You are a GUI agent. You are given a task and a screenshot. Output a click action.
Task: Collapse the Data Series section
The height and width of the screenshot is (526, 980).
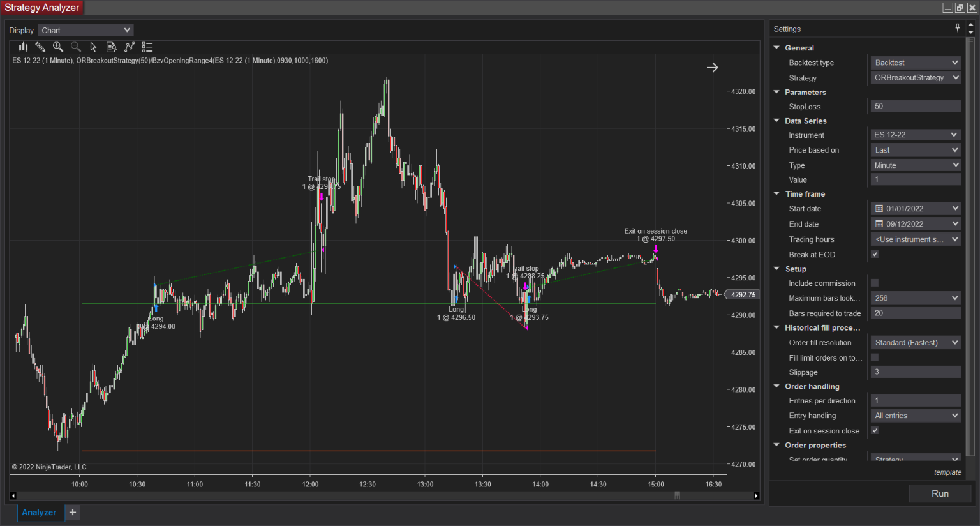776,120
